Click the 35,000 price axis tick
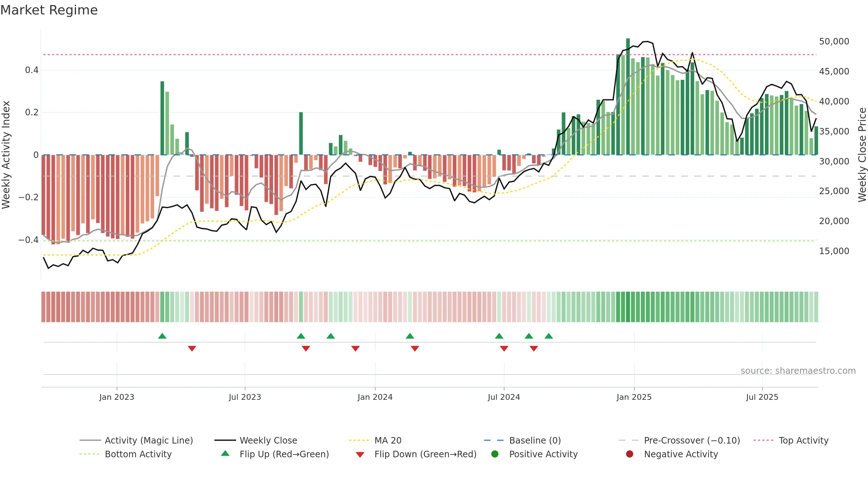 pos(834,132)
